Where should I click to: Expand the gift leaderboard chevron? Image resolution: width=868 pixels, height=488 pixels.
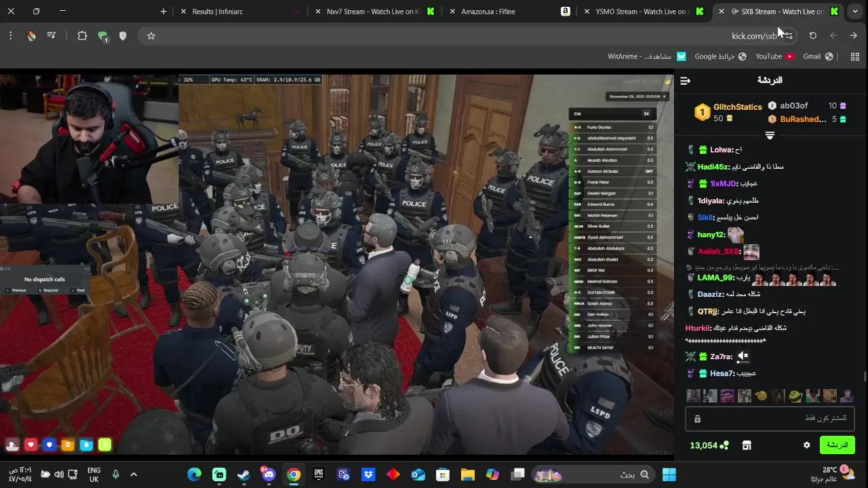770,136
